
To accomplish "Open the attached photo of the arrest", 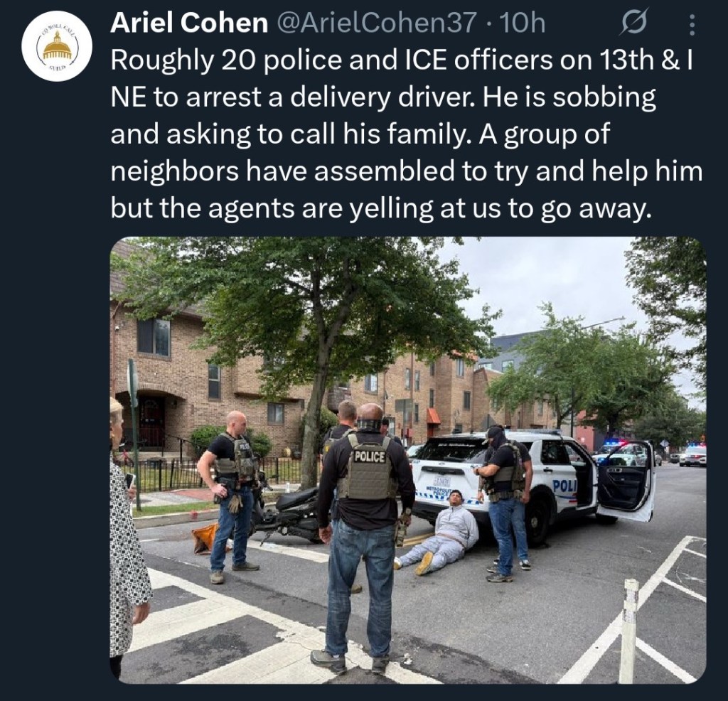I will click(408, 460).
